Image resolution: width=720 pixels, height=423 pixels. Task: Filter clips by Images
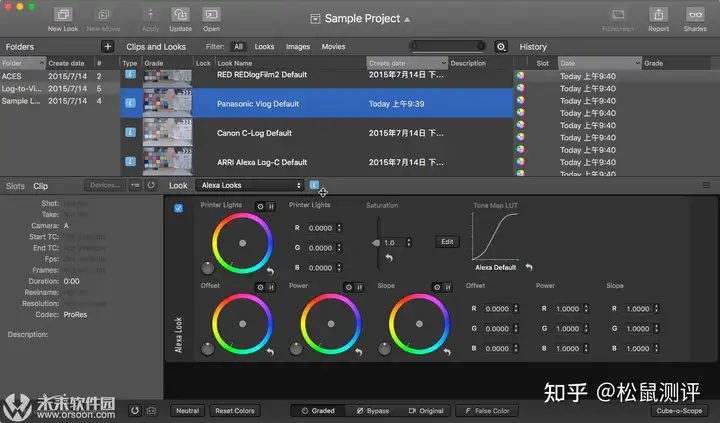(x=298, y=46)
